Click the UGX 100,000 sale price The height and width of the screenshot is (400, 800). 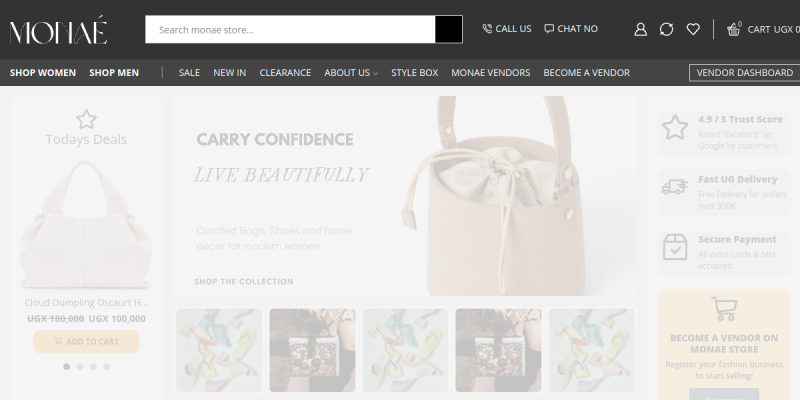pos(117,319)
